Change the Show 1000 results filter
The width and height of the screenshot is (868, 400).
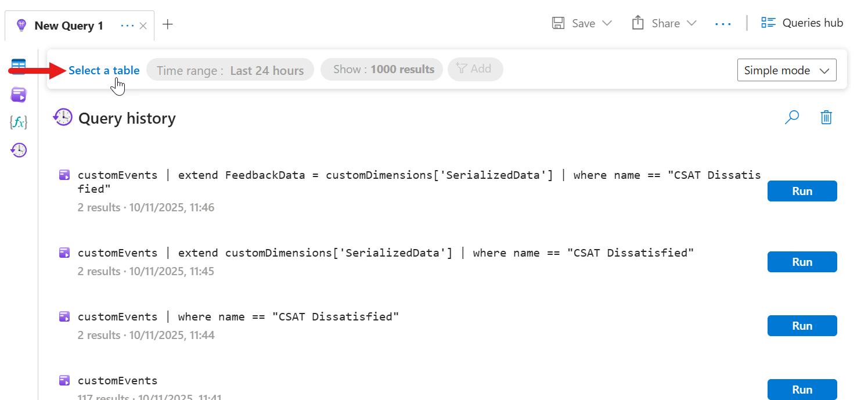pos(381,70)
